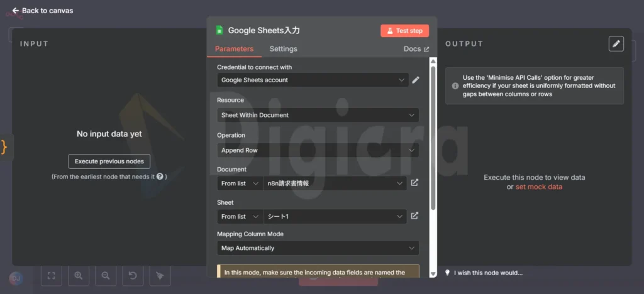Click the Back to canvas arrow icon

(16, 11)
